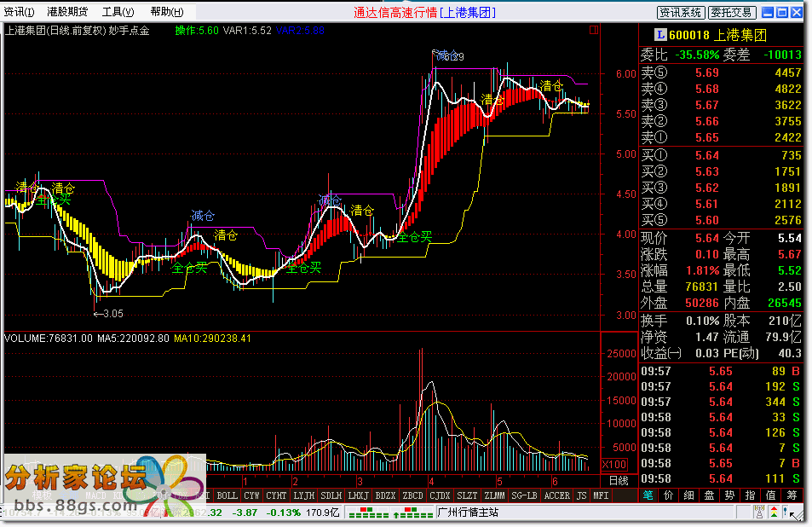Click the first red-green market signal indicator
Viewport: 812px width, 527px height.
[369, 513]
